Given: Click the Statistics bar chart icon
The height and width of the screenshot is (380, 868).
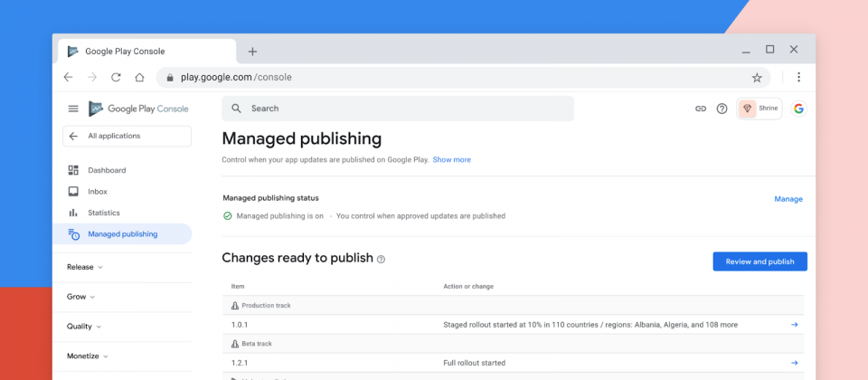Looking at the screenshot, I should click(x=73, y=213).
